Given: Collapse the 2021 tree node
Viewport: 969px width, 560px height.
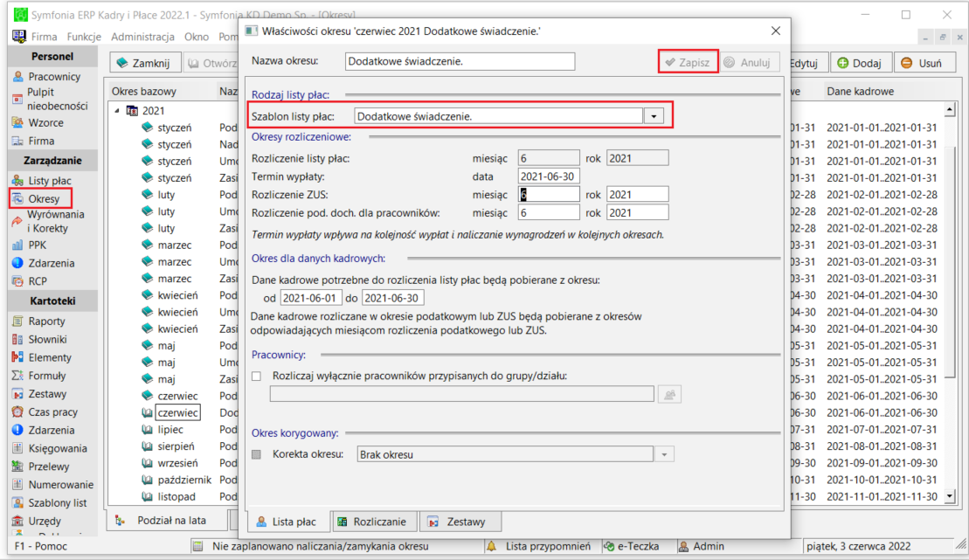Looking at the screenshot, I should point(117,111).
